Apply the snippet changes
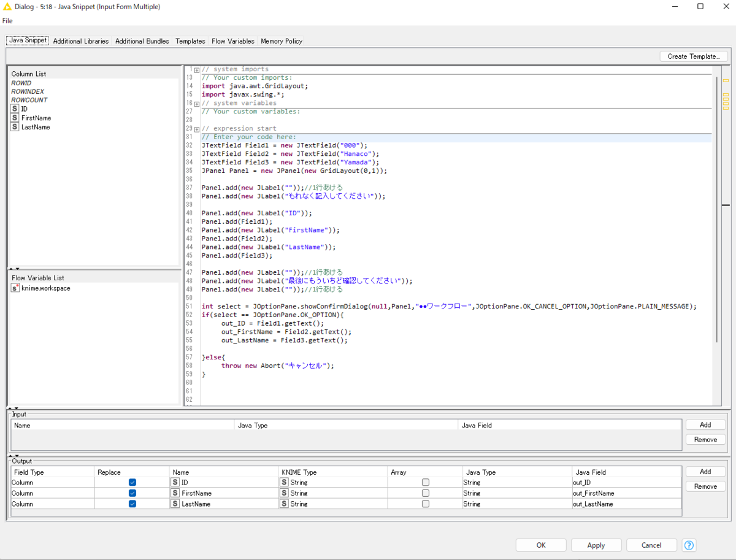 pyautogui.click(x=596, y=545)
